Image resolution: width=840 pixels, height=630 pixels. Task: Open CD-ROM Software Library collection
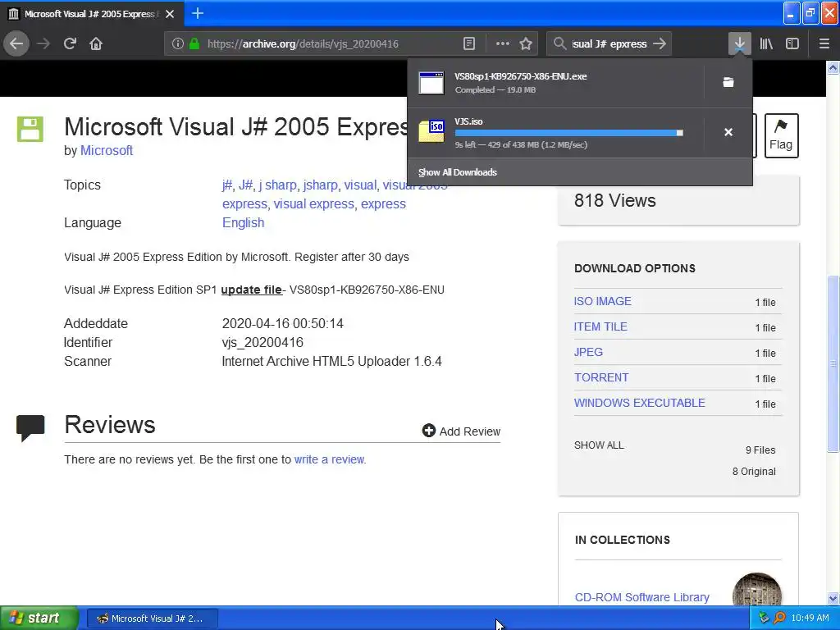641,597
